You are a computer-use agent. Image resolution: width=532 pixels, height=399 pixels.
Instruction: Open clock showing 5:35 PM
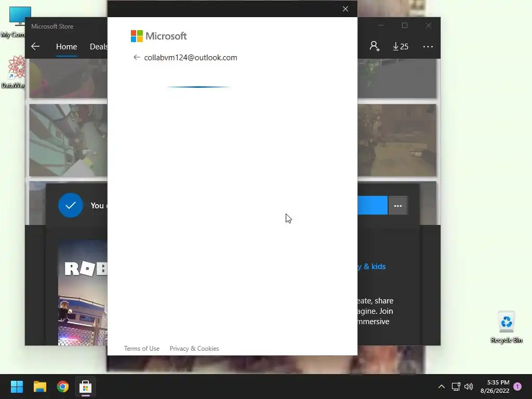click(x=495, y=387)
